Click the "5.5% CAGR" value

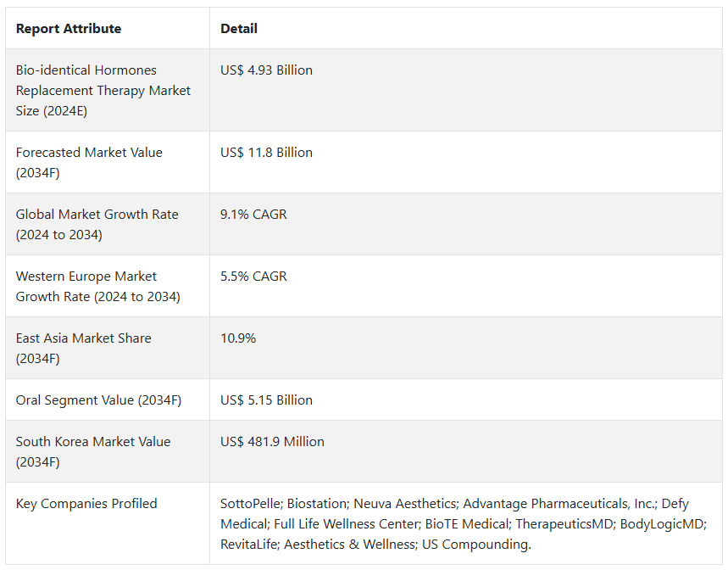click(x=253, y=277)
